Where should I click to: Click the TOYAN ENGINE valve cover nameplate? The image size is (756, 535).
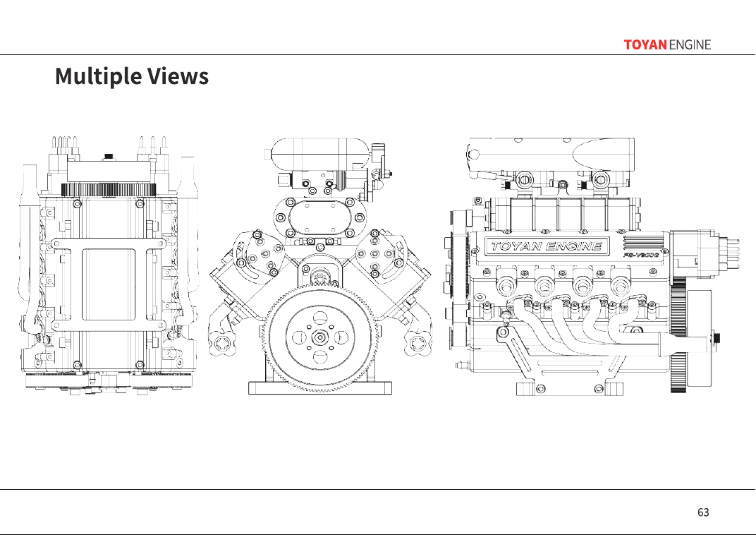(x=547, y=246)
